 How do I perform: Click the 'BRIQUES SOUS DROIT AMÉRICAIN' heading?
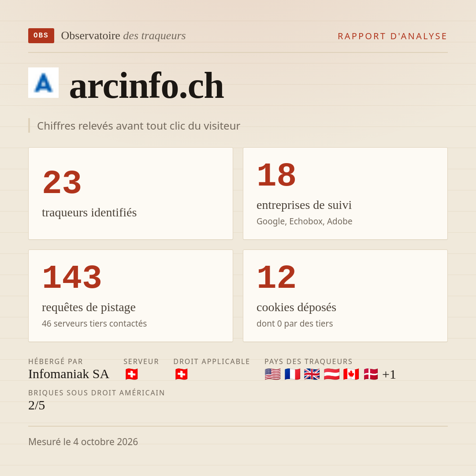point(97,393)
